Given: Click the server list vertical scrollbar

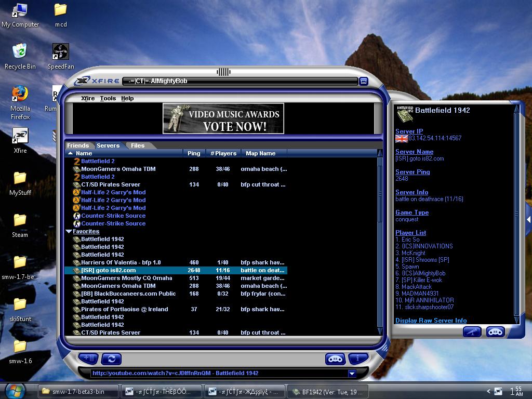Looking at the screenshot, I should point(380,193).
